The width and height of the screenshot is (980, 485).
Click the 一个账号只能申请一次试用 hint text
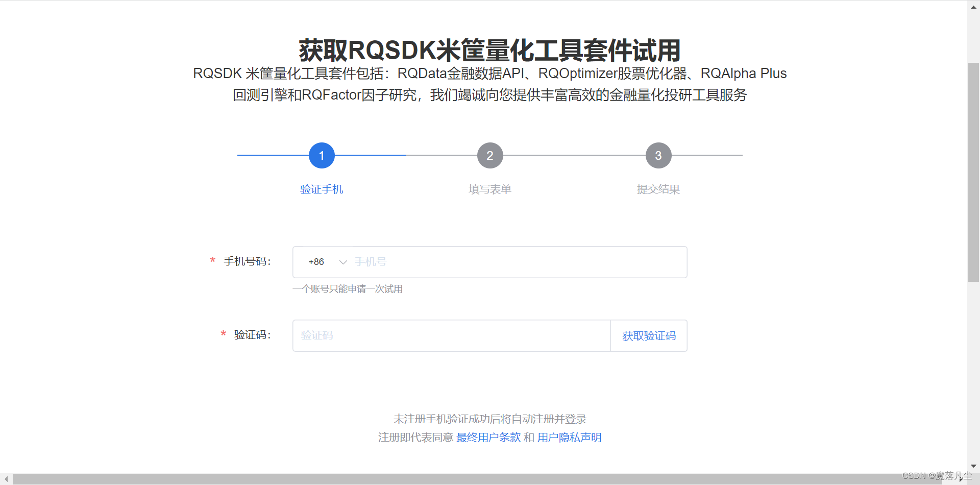point(348,289)
